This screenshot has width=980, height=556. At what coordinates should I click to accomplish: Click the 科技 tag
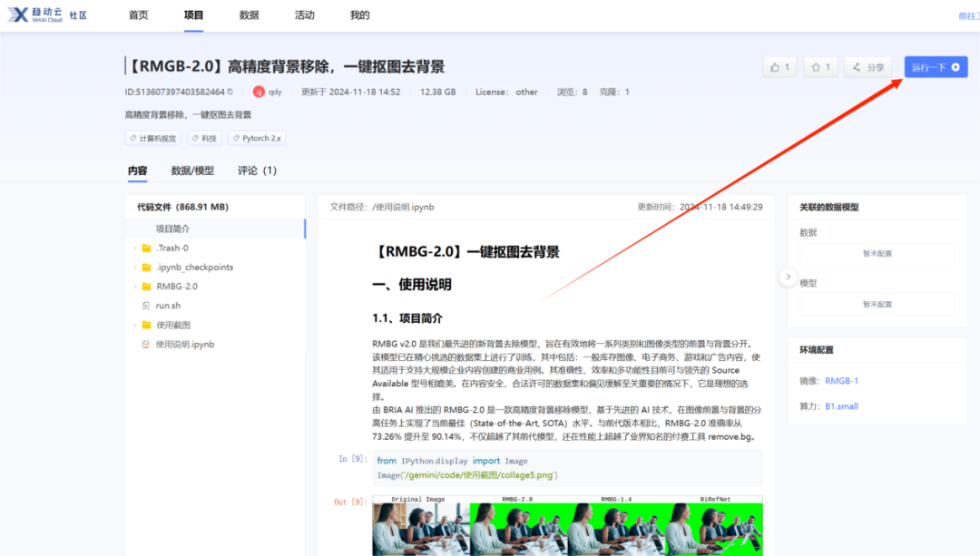click(204, 138)
